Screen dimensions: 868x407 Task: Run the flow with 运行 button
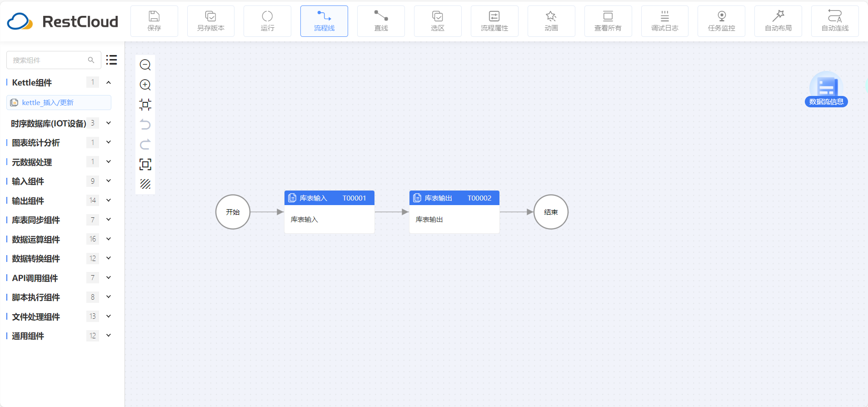267,21
